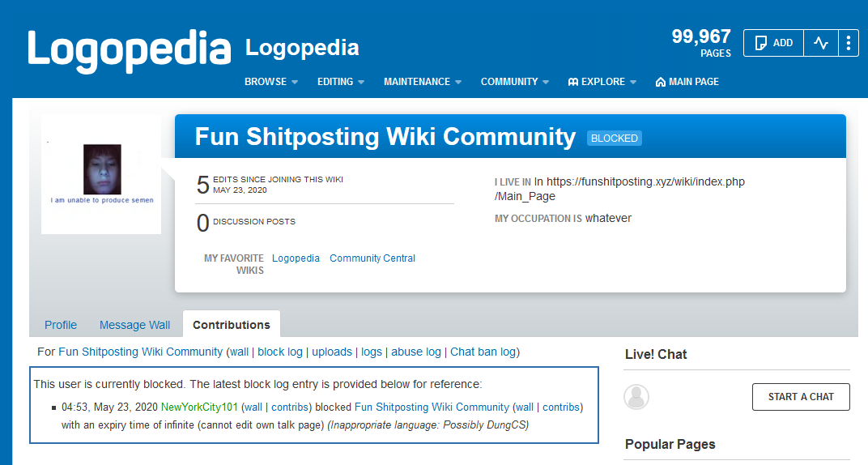
Task: Switch to the Profile tab
Action: click(x=61, y=325)
